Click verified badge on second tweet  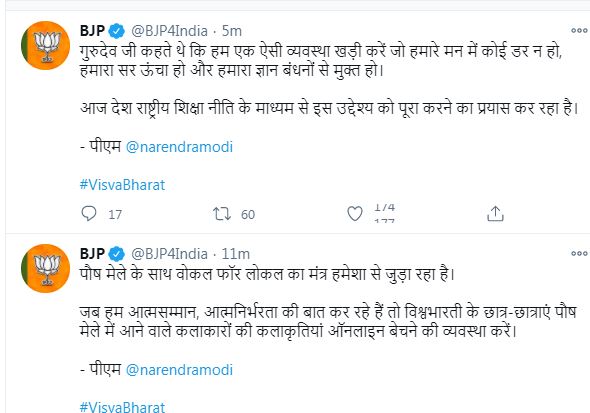coord(117,254)
